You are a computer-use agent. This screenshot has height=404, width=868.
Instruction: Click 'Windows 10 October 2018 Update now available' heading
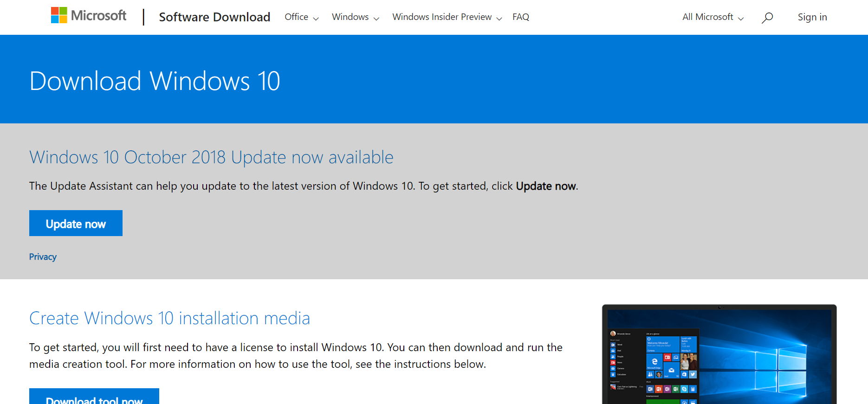211,157
